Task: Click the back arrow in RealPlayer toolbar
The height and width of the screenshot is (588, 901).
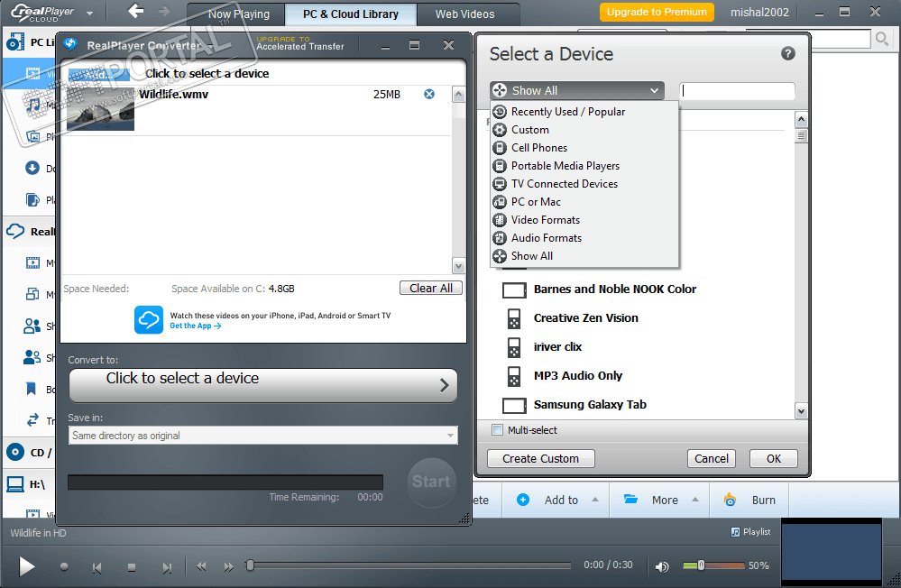Action: (136, 11)
